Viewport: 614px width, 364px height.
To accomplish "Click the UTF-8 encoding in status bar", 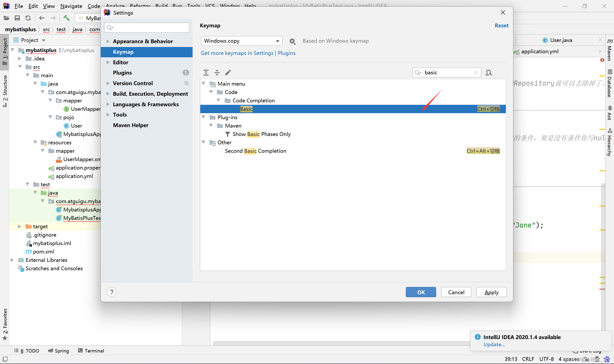I will (x=546, y=359).
